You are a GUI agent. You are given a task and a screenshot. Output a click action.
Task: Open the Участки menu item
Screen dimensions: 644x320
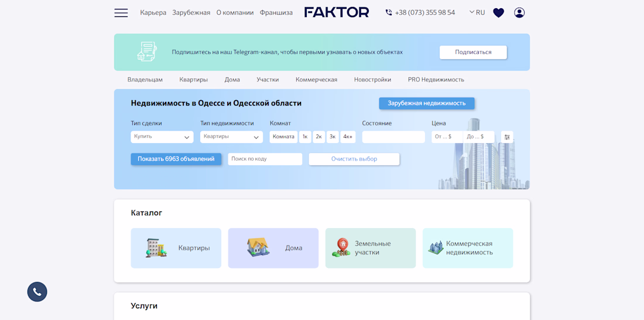coord(268,80)
